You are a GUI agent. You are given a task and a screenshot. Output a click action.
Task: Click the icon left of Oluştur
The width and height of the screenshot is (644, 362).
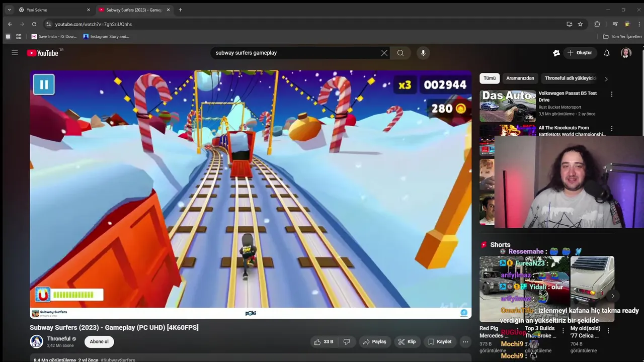coord(556,53)
